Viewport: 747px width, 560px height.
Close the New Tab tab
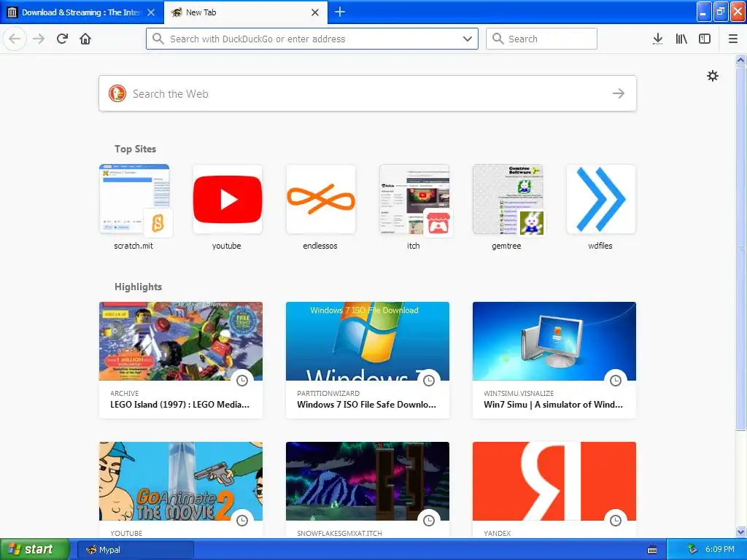point(315,12)
